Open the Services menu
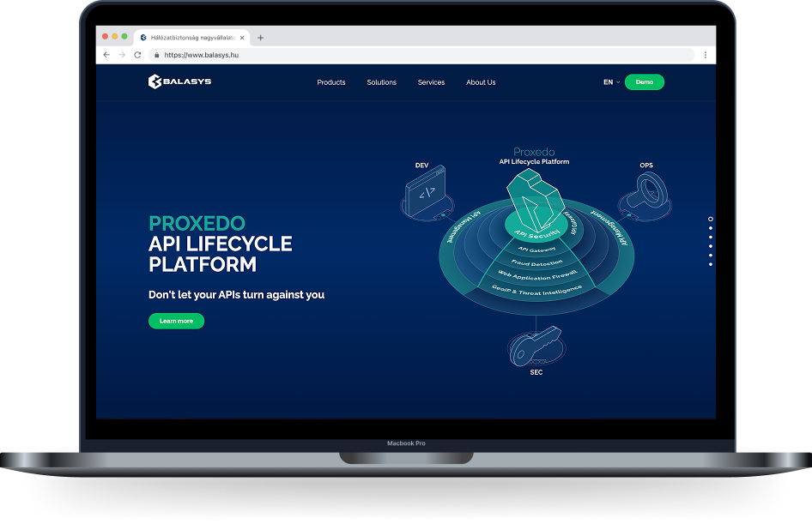Image resolution: width=812 pixels, height=524 pixels. [x=432, y=82]
